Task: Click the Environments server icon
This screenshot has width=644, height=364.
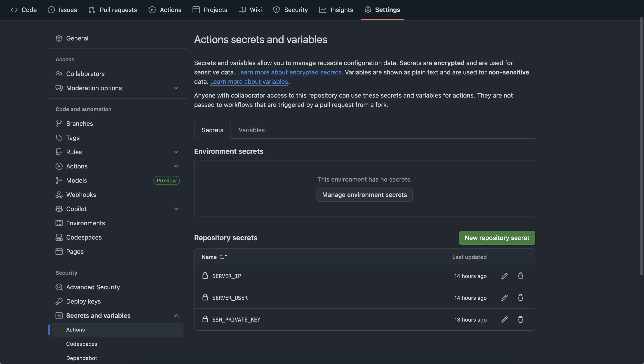Action: tap(59, 223)
